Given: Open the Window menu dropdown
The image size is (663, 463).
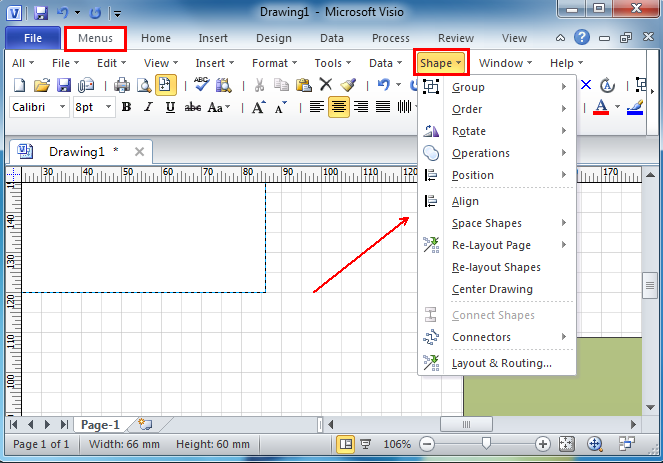Looking at the screenshot, I should (505, 63).
